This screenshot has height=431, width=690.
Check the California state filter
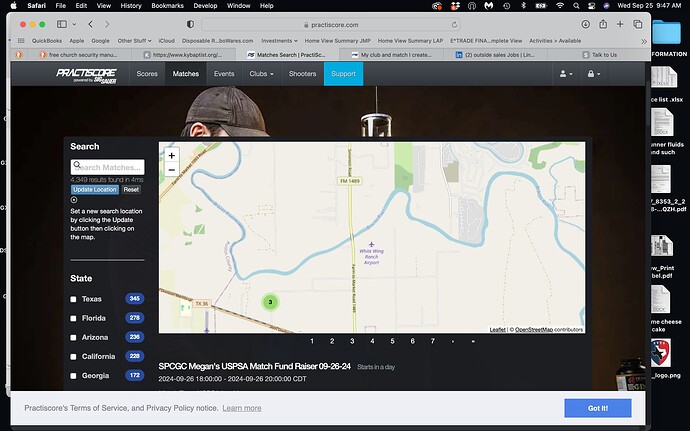(x=73, y=357)
